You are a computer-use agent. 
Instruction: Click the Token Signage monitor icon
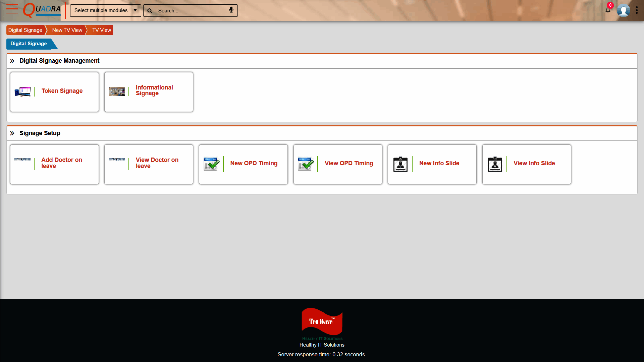coord(22,92)
